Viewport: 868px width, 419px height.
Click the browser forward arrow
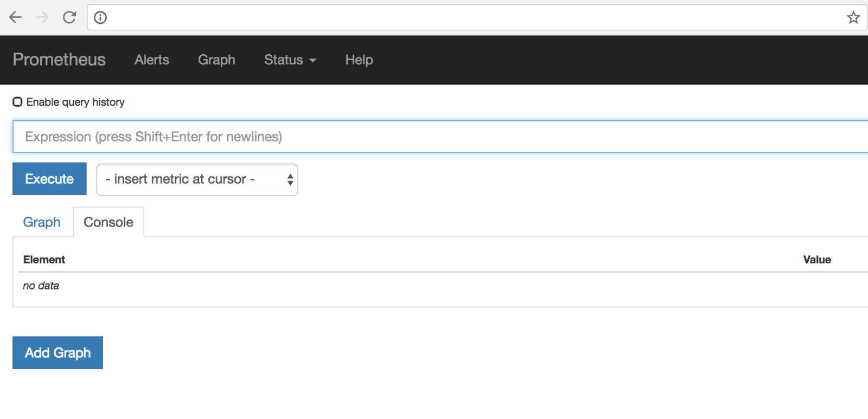click(42, 17)
